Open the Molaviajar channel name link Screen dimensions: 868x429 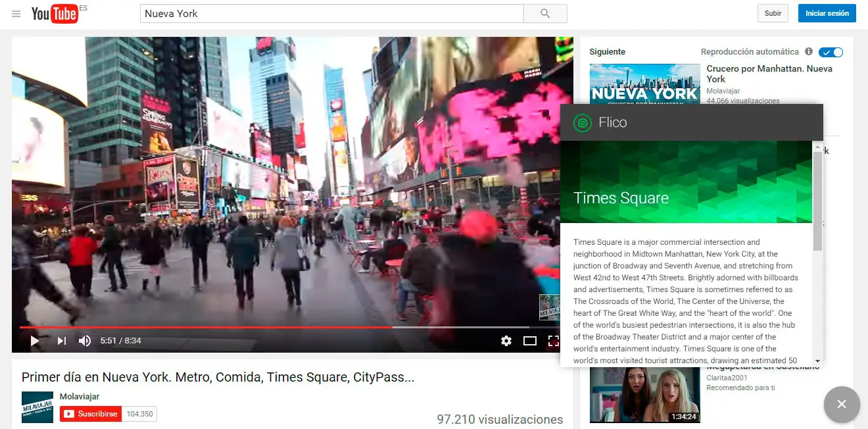80,396
